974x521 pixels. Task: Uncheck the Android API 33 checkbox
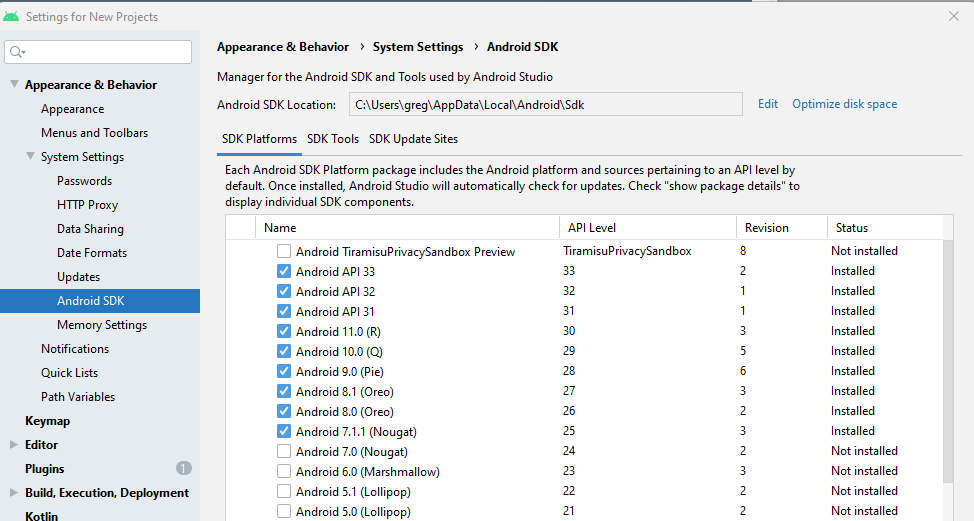click(284, 271)
